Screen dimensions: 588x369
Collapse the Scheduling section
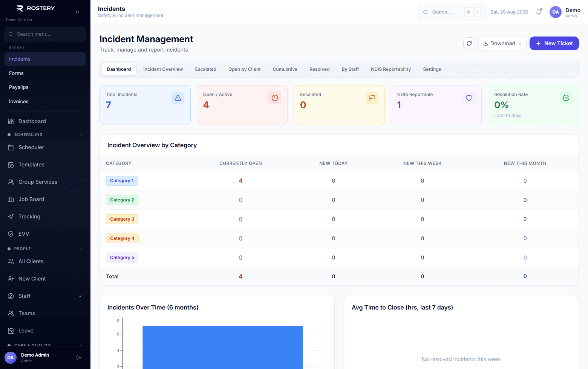(x=80, y=135)
